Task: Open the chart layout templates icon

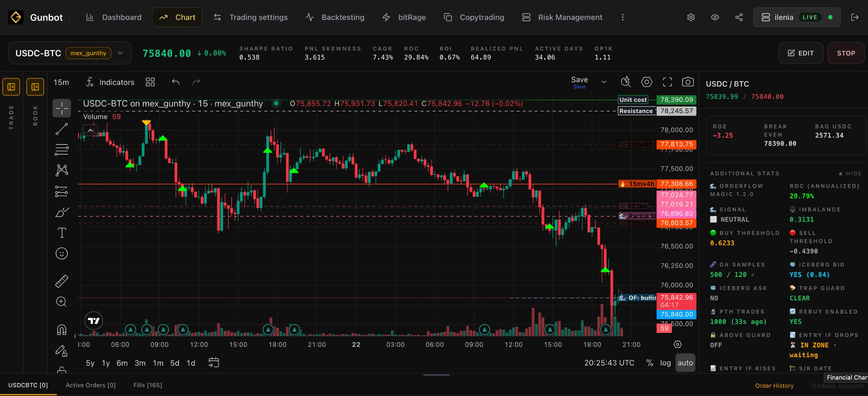Action: [150, 82]
